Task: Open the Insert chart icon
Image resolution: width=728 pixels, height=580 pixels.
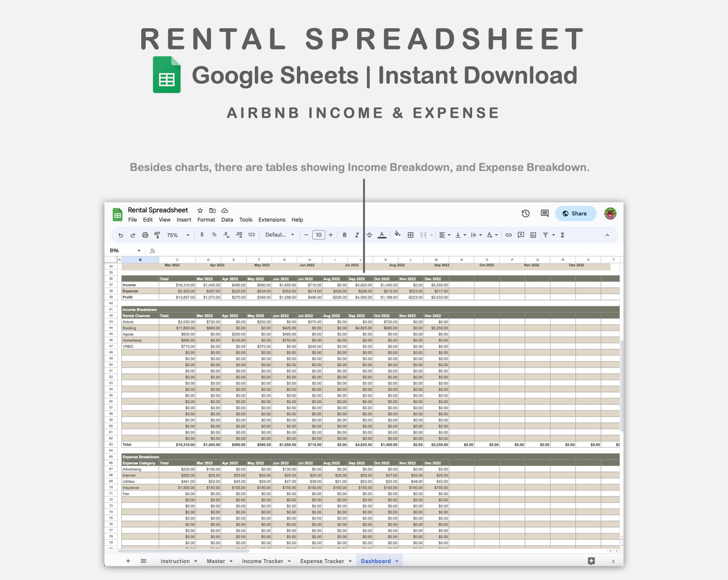Action: point(533,235)
